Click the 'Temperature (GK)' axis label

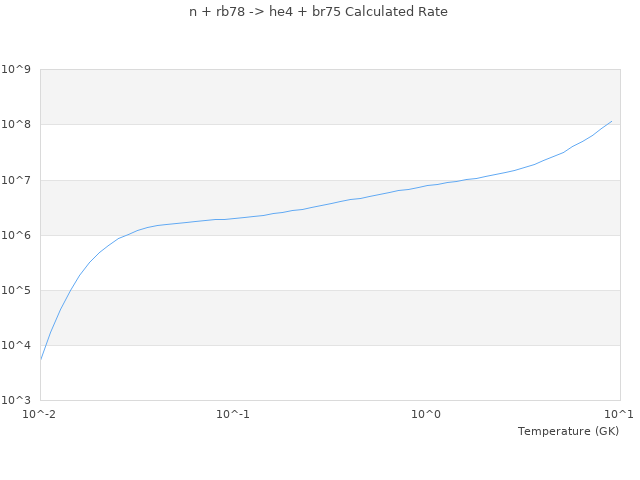coord(568,431)
